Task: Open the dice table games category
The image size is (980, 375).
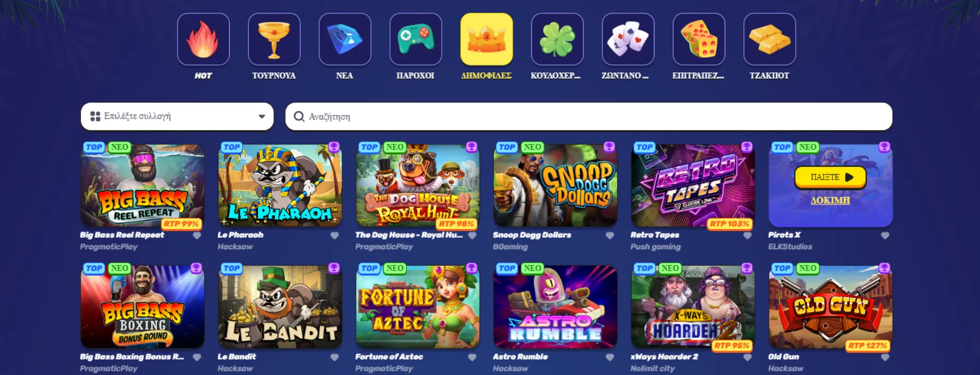Action: point(699,39)
